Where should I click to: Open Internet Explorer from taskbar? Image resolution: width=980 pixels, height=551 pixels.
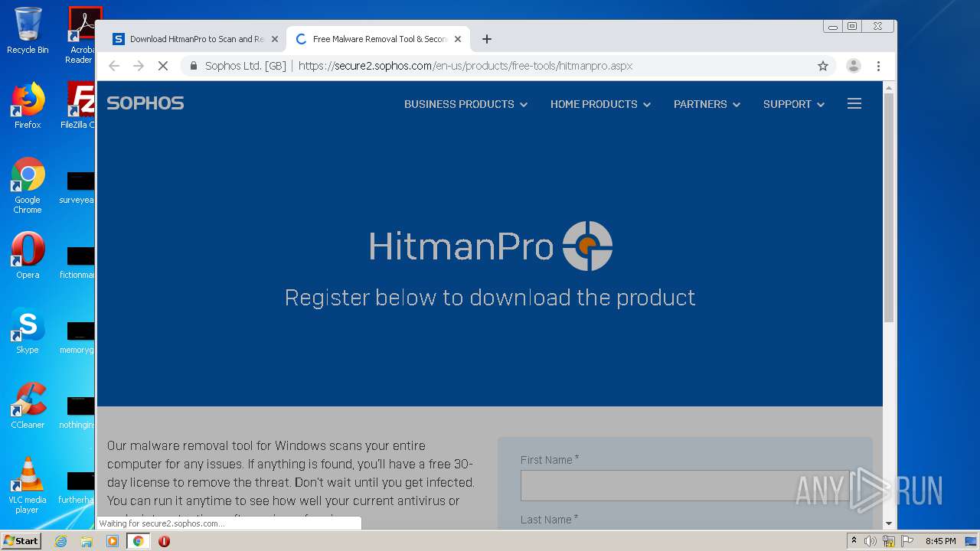[60, 541]
